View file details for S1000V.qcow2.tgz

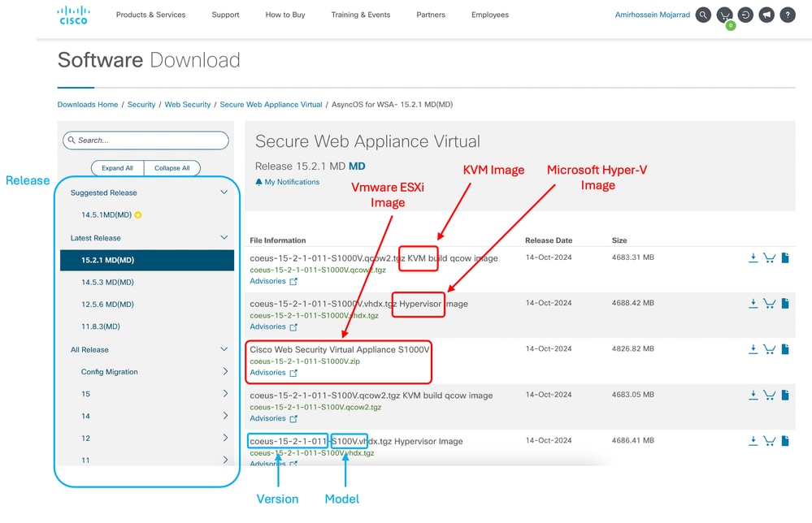coord(785,257)
